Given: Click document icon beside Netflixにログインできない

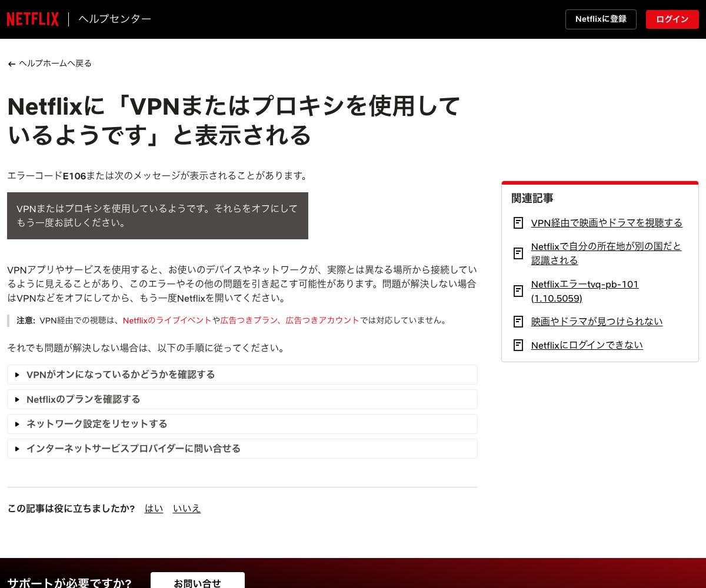Looking at the screenshot, I should click(x=518, y=345).
